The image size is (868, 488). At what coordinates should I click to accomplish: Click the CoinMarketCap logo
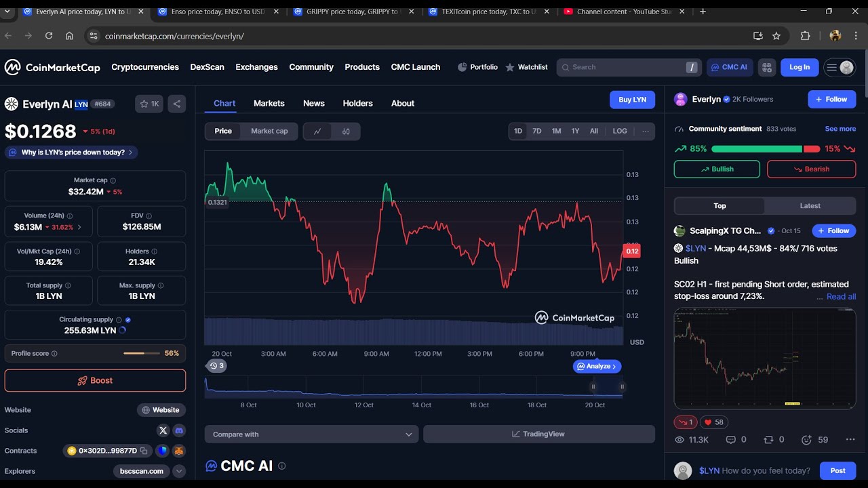coord(52,67)
